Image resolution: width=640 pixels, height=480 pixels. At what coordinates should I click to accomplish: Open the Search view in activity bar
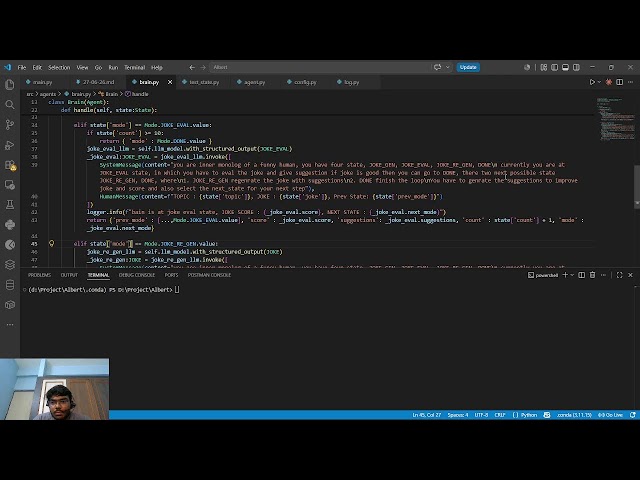click(x=10, y=104)
